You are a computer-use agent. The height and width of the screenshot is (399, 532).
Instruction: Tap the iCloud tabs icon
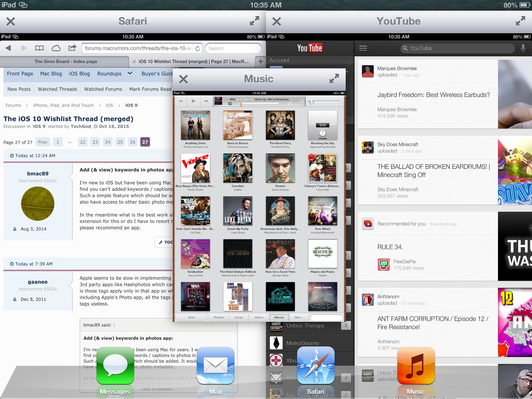(56, 48)
